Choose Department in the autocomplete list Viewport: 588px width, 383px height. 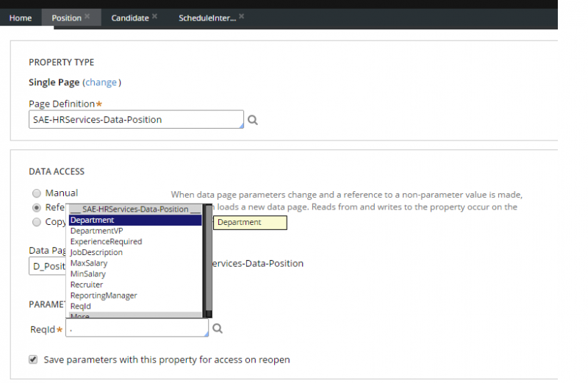(135, 221)
